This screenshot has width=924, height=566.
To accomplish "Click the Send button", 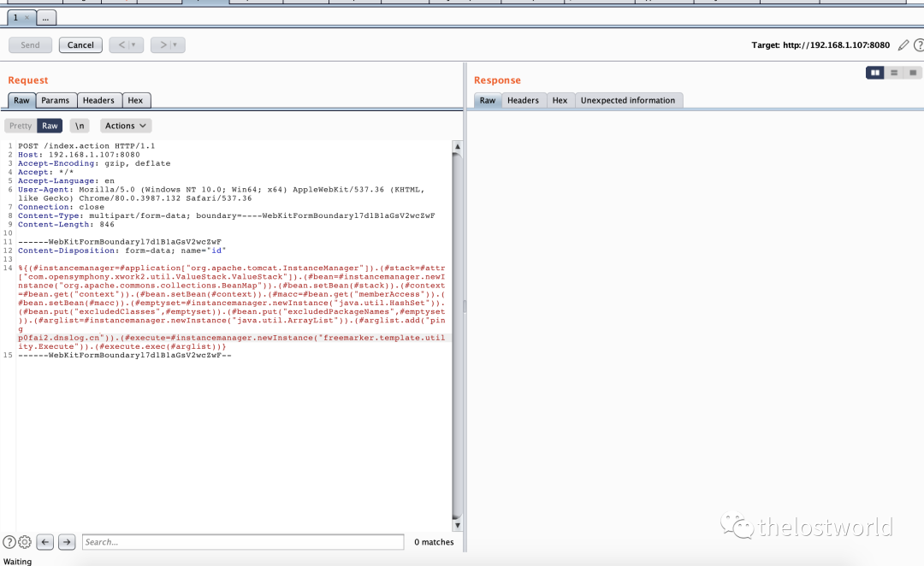I will pyautogui.click(x=30, y=44).
